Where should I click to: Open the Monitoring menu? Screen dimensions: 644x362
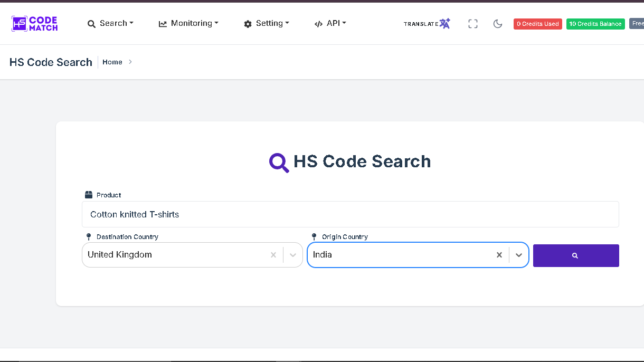[x=188, y=23]
